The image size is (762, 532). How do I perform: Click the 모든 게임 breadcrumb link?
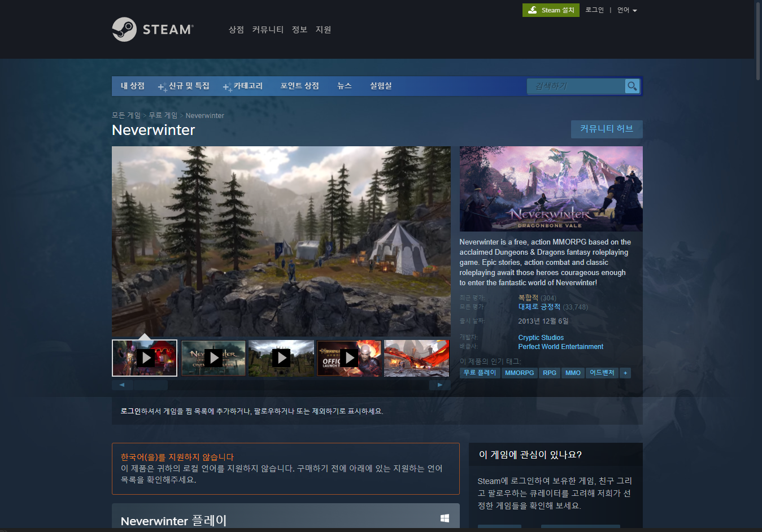pos(126,115)
